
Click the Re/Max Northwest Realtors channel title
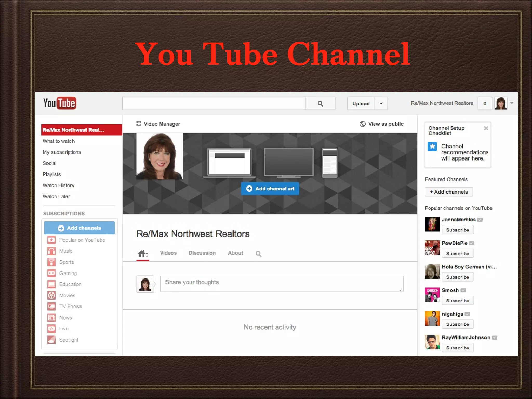click(193, 234)
